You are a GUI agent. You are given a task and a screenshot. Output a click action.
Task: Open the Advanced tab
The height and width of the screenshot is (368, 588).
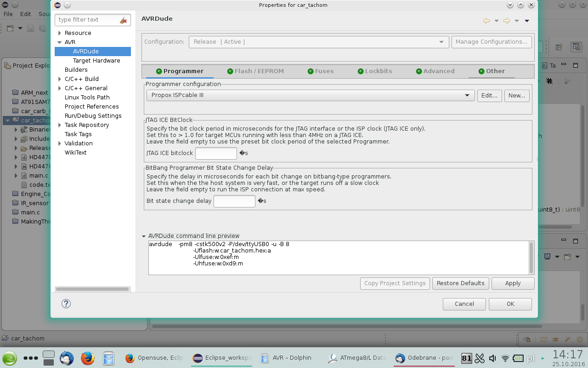pos(435,71)
